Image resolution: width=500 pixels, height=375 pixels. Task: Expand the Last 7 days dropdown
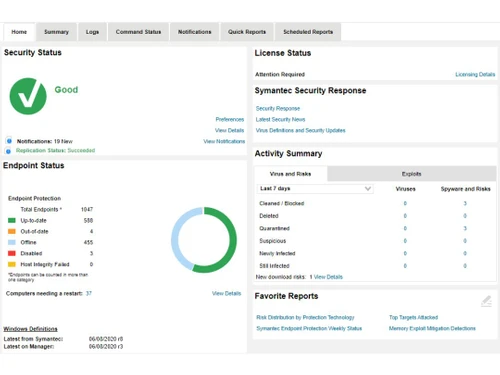(x=315, y=189)
